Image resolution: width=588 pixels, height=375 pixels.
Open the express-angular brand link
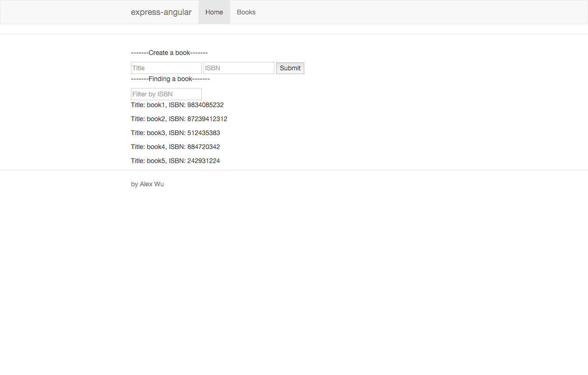coord(161,12)
